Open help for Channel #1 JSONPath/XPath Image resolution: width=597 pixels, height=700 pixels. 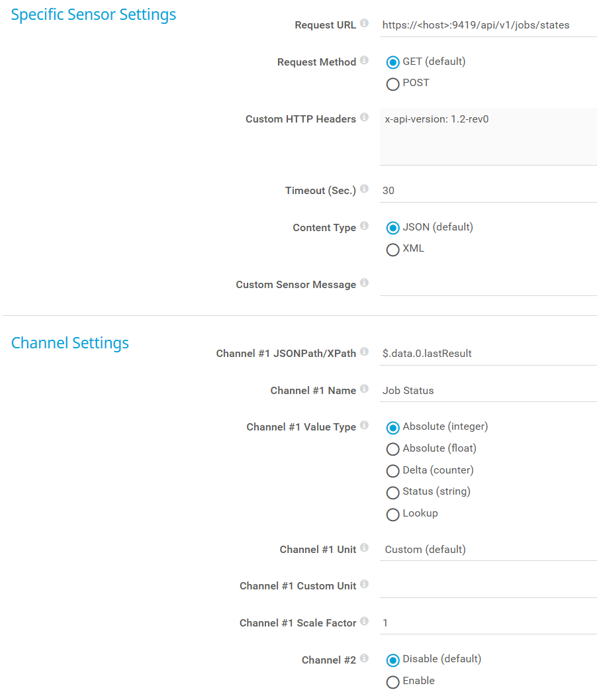click(x=365, y=352)
